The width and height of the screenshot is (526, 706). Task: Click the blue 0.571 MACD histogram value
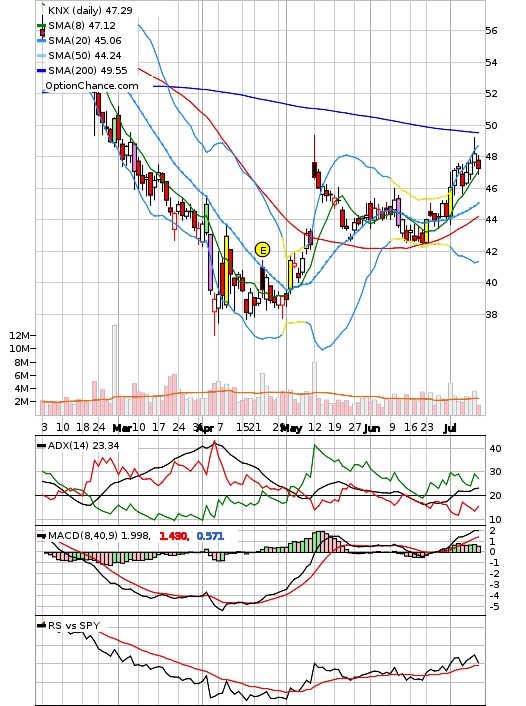[210, 536]
